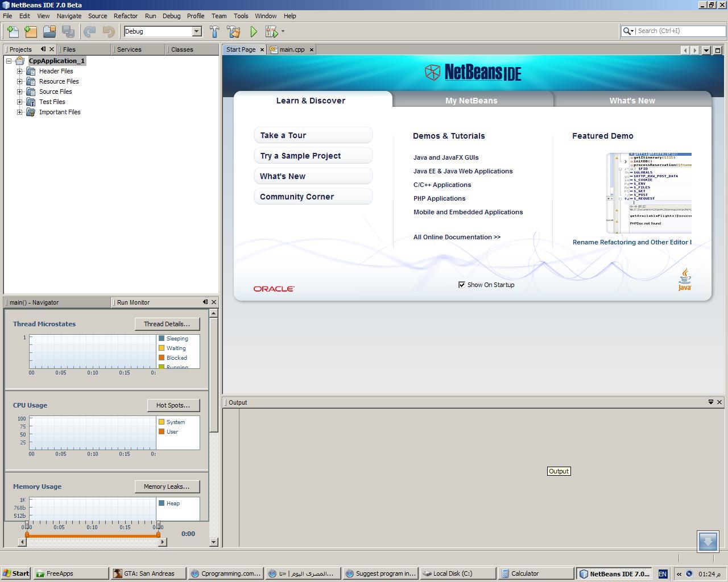Minimize the Projects window group
This screenshot has height=582, width=728.
43,49
